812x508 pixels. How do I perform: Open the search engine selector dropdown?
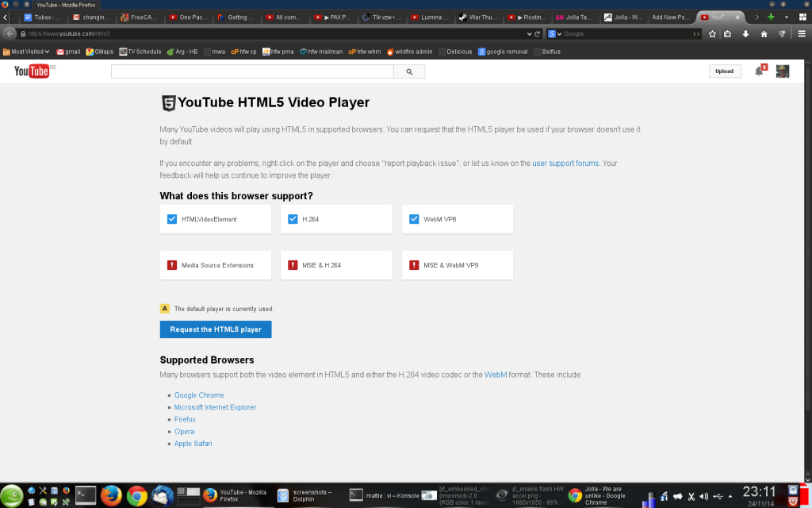[555, 33]
